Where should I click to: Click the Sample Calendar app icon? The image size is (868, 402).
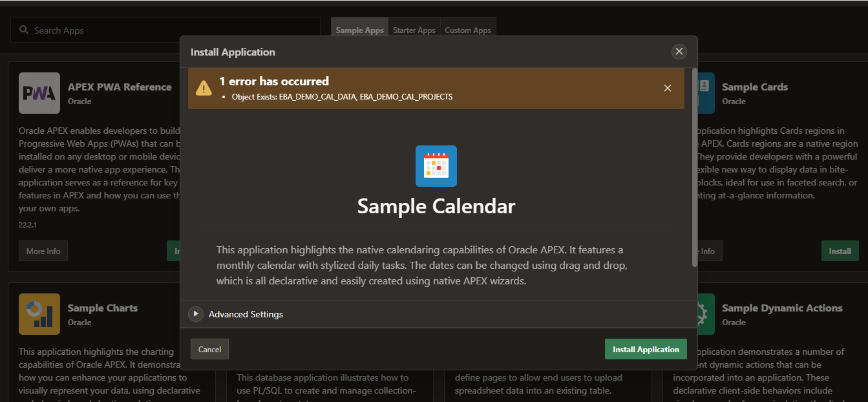(436, 166)
